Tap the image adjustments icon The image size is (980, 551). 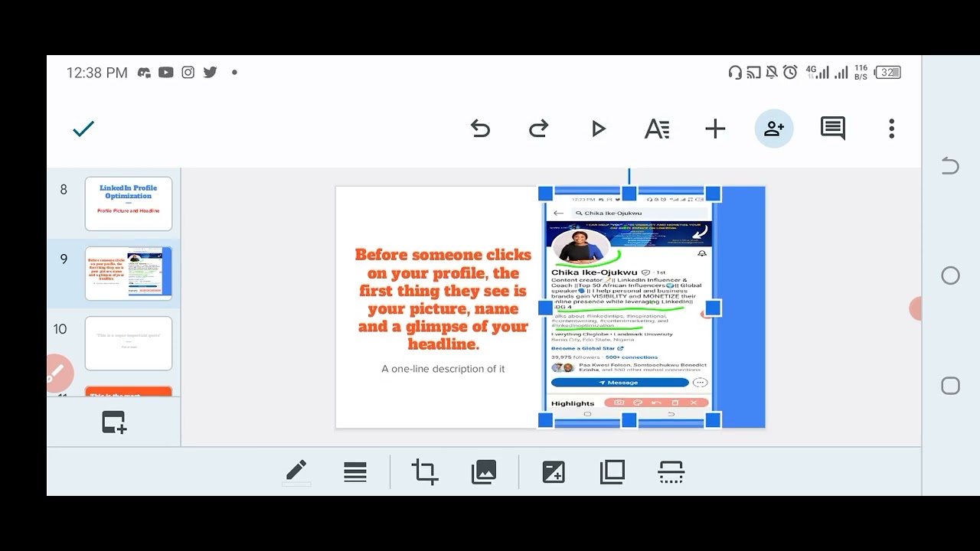554,472
